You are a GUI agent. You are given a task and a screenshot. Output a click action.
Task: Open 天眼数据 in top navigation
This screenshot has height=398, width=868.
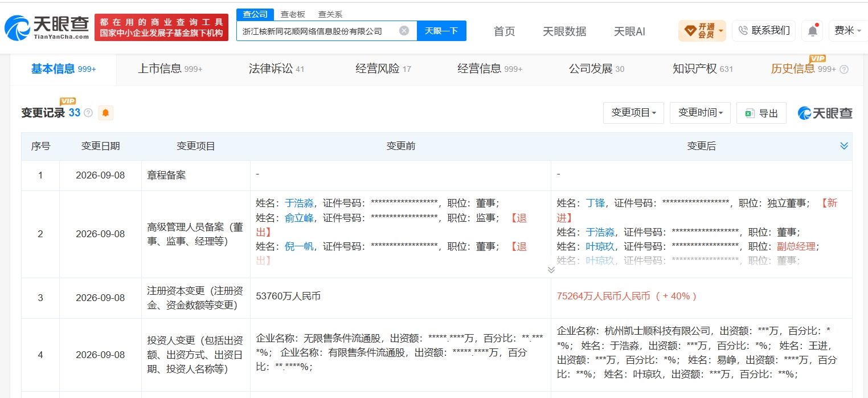[564, 31]
